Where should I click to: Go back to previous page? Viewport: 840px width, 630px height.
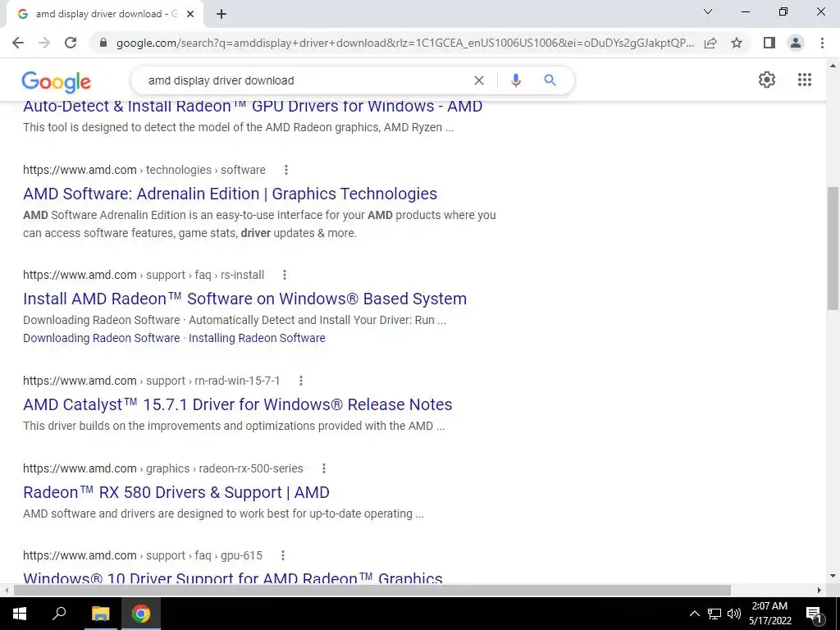pos(18,43)
